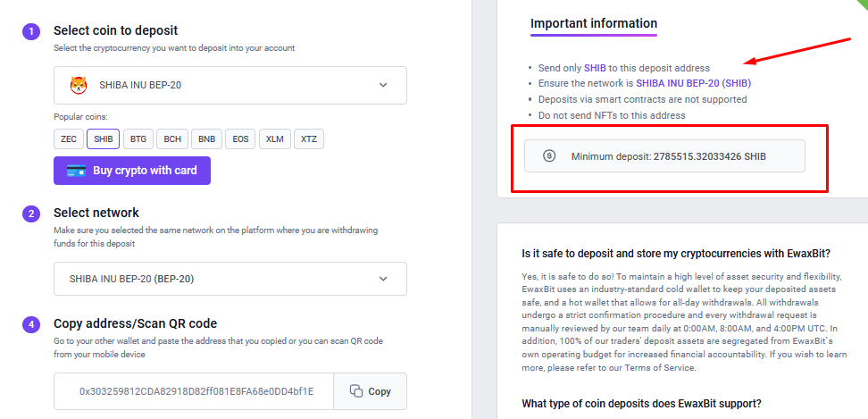
Task: Pick the XLM popular coin
Action: [x=274, y=138]
